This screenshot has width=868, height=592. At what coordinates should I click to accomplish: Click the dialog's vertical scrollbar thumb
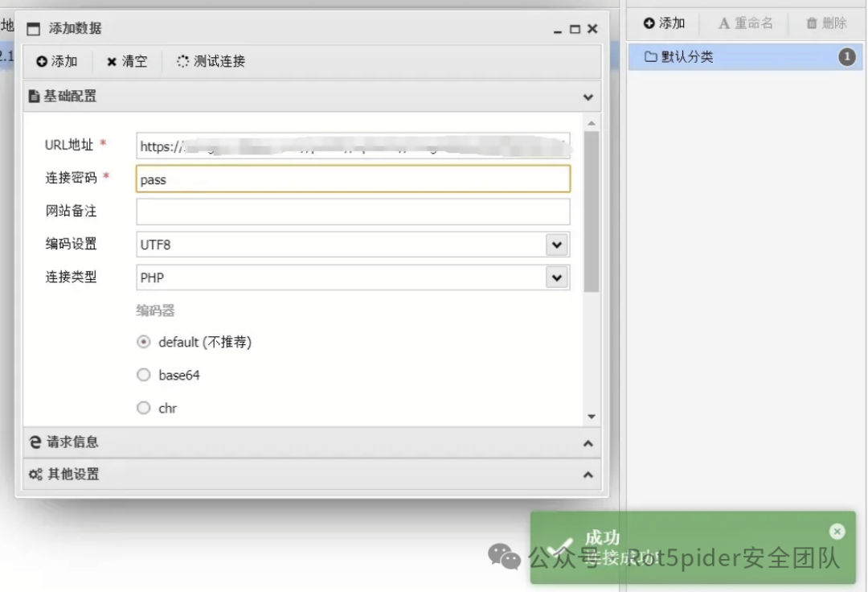click(x=592, y=212)
